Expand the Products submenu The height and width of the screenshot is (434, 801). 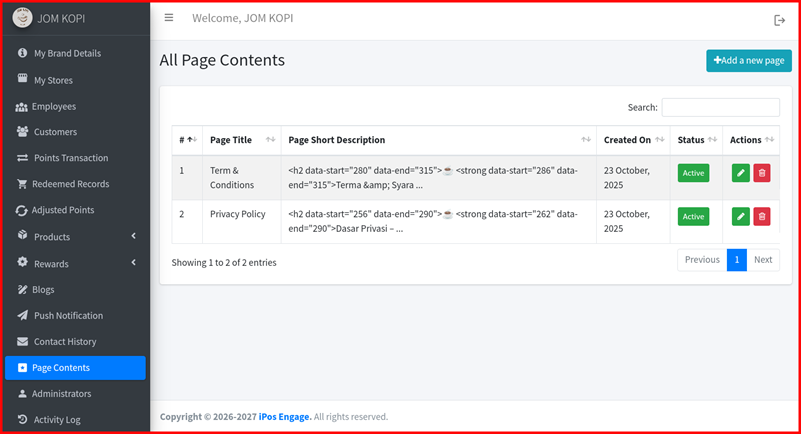(x=75, y=237)
